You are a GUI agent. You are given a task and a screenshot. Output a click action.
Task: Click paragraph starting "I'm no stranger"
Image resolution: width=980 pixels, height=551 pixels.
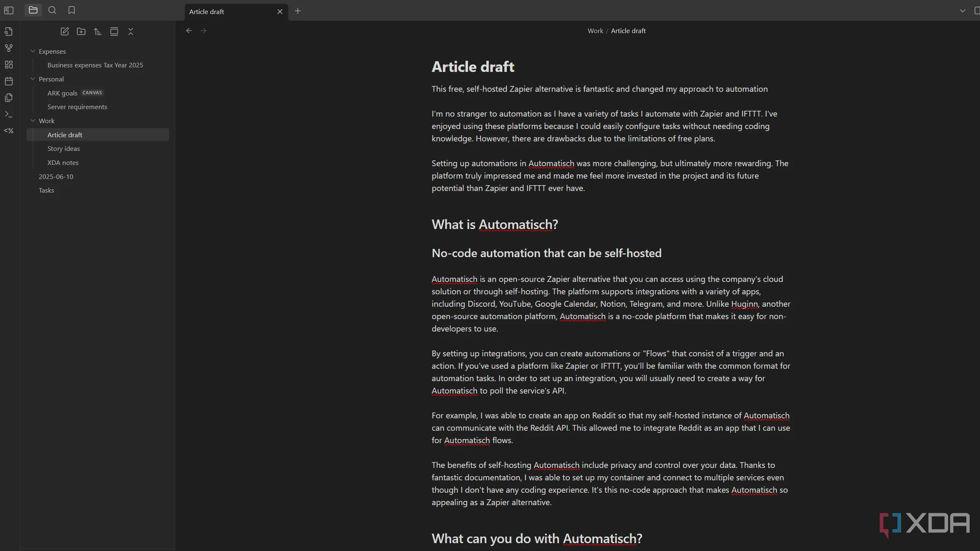(604, 126)
